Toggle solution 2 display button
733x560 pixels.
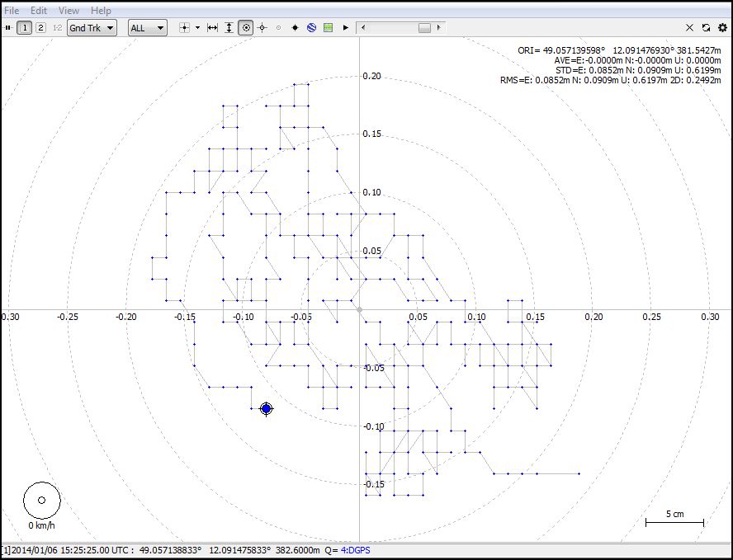[40, 28]
